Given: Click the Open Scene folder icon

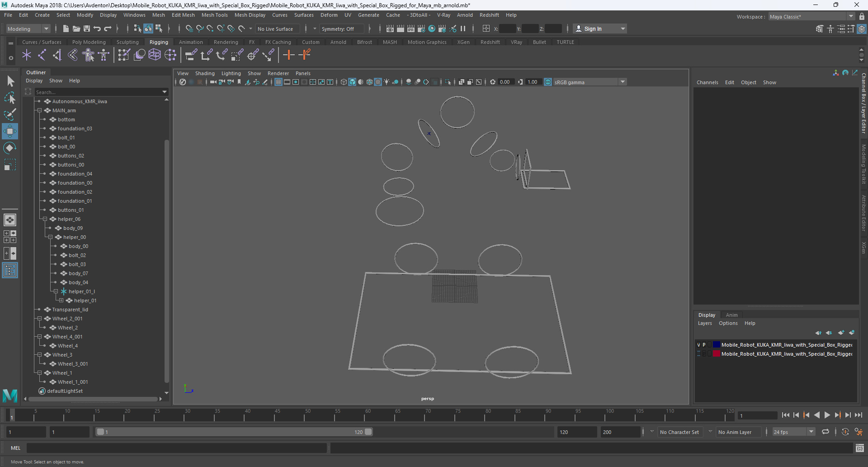Looking at the screenshot, I should [x=76, y=29].
